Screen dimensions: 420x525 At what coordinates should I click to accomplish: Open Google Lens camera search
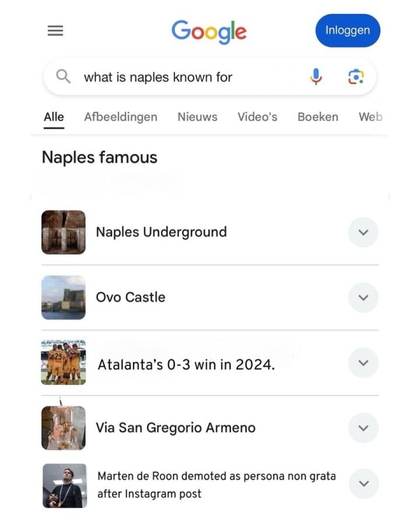[356, 76]
